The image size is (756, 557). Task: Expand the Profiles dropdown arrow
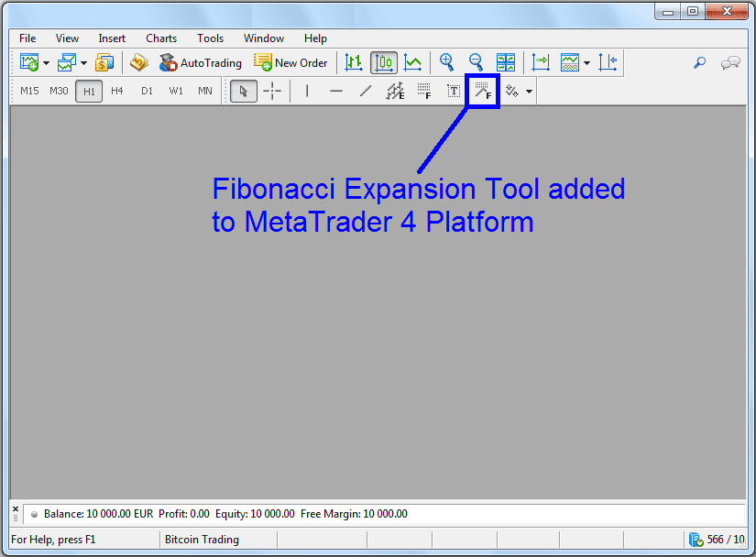pos(84,63)
